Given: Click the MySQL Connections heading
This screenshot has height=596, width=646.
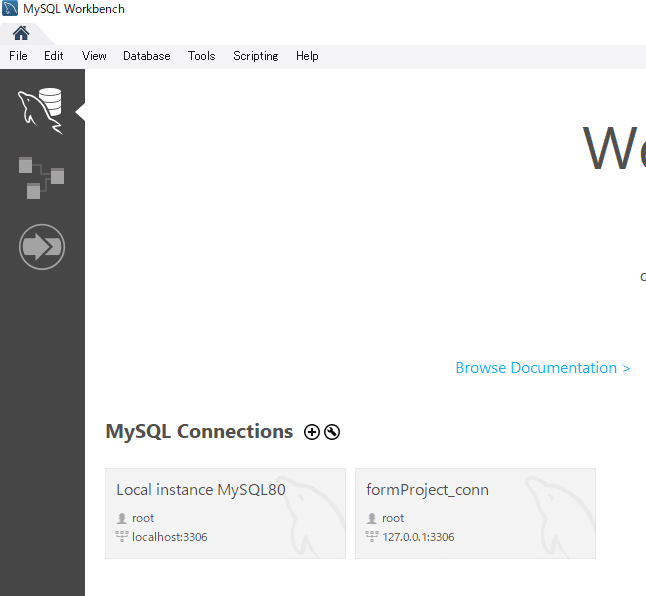Looking at the screenshot, I should pyautogui.click(x=199, y=431).
